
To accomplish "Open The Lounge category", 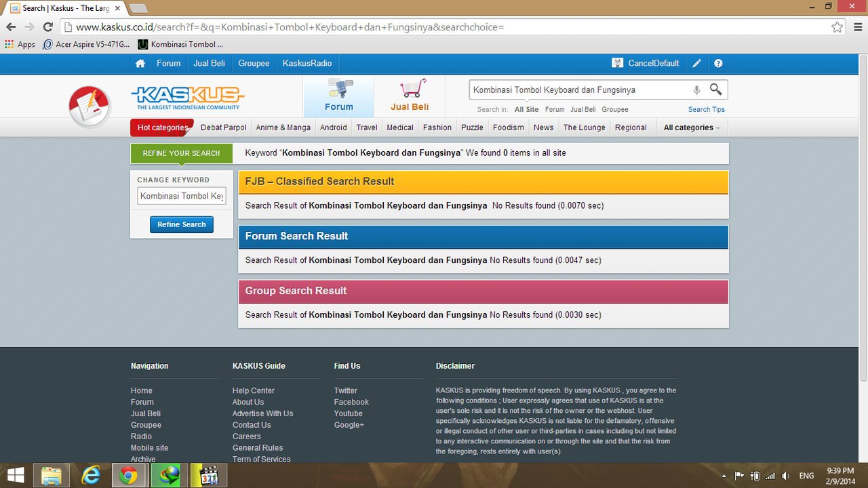I will pos(585,127).
